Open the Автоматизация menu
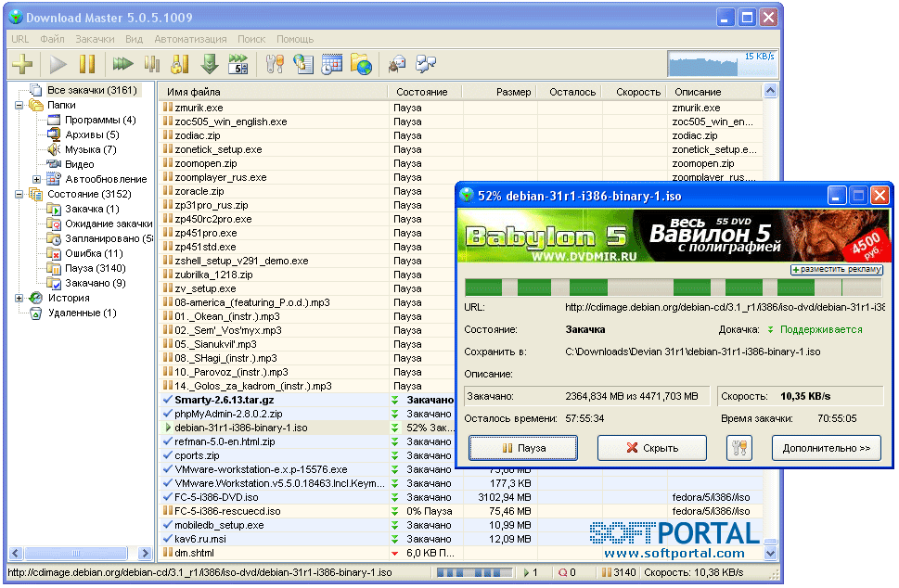The width and height of the screenshot is (899, 588). (190, 39)
